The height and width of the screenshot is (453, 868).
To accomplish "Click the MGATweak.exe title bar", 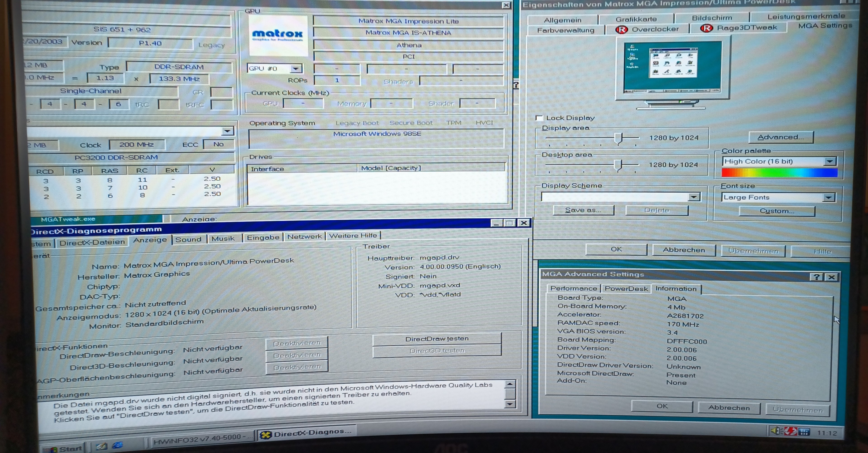I will (96, 219).
